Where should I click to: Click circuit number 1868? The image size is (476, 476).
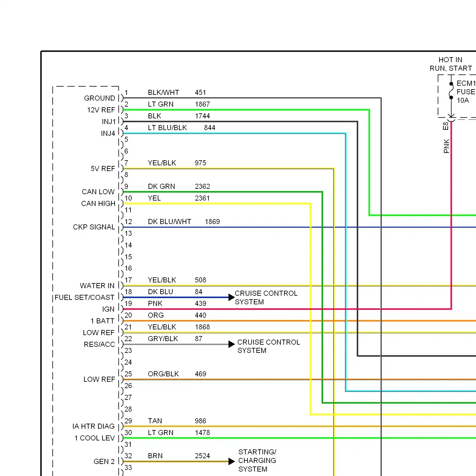(x=202, y=327)
